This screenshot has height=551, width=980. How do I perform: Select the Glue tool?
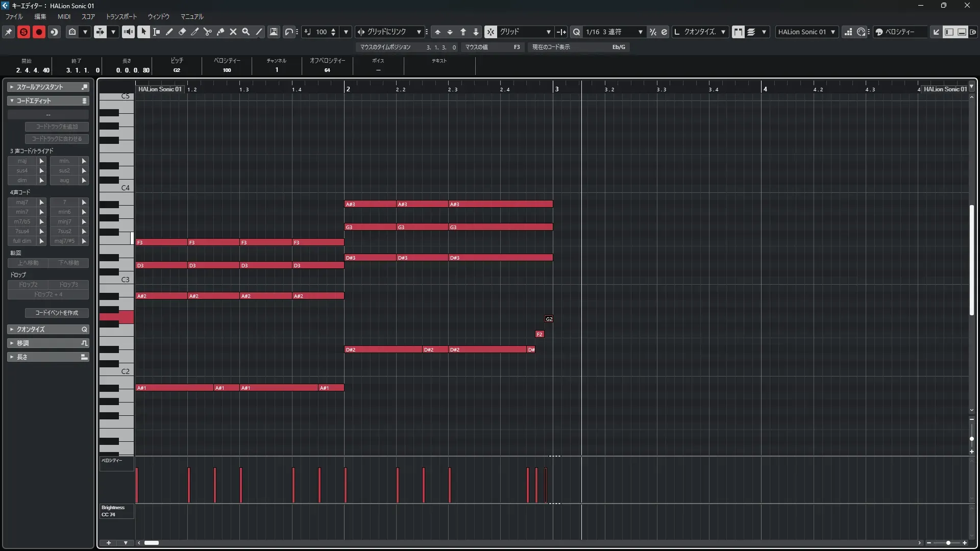tap(220, 32)
